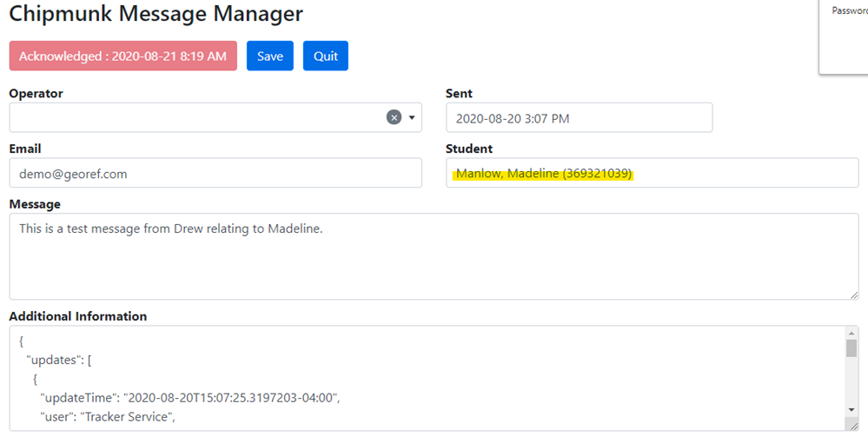Click the Message box resize handle
Image resolution: width=868 pixels, height=437 pixels.
point(853,295)
